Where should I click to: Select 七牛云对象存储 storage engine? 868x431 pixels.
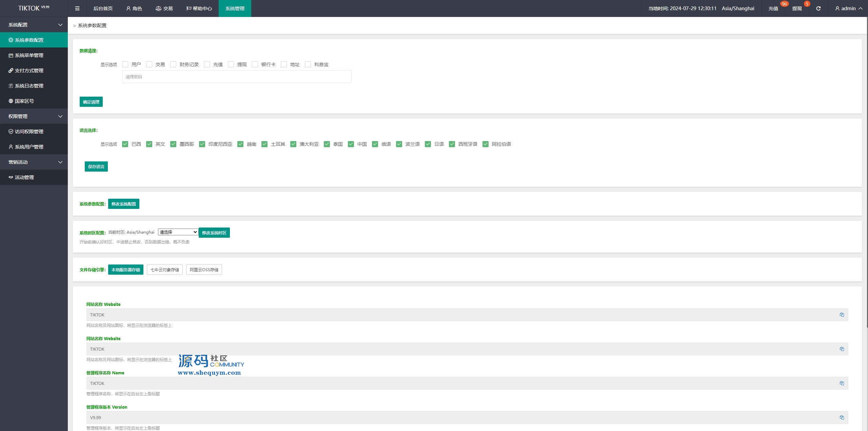pyautogui.click(x=165, y=270)
